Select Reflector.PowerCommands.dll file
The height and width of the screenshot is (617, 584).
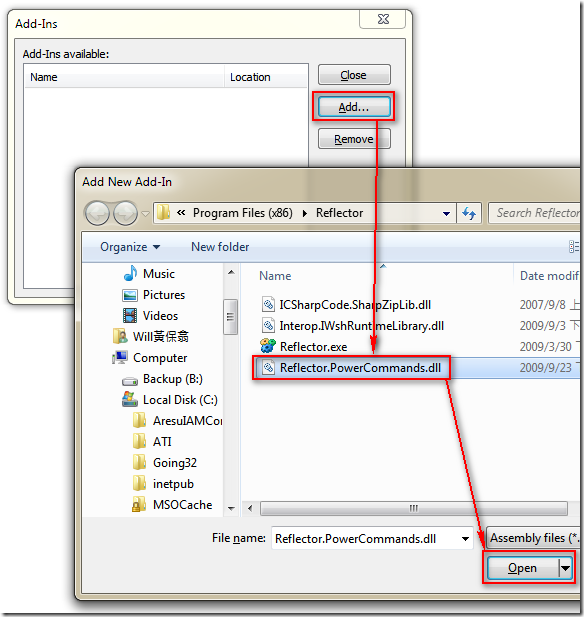point(360,368)
